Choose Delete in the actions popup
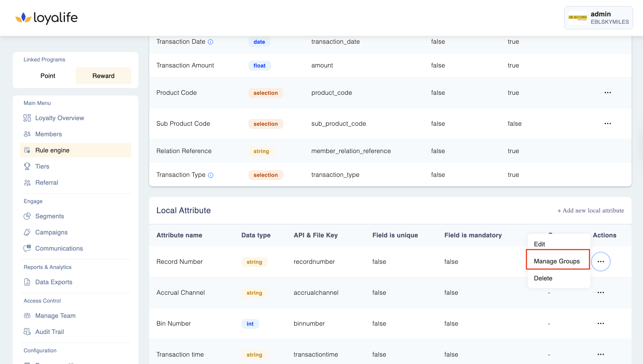The width and height of the screenshot is (643, 364). pos(543,278)
